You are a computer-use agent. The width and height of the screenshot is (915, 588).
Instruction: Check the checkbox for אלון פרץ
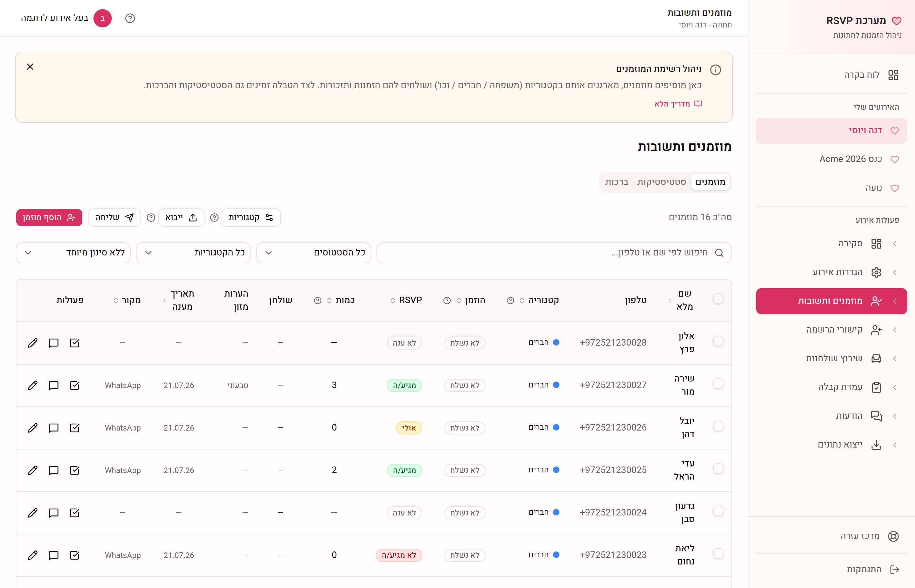pos(718,341)
